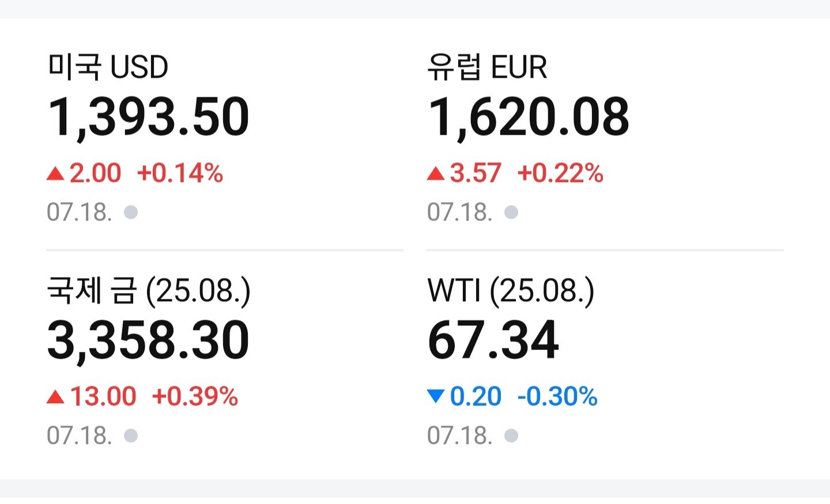Click the +0.39% change for gold
Image resolution: width=830 pixels, height=504 pixels.
click(195, 397)
